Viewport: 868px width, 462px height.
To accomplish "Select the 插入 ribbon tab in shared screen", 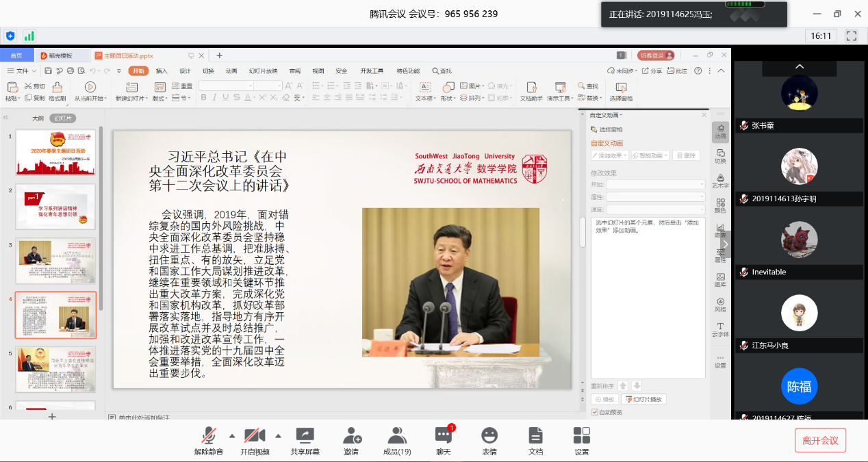I will (162, 71).
